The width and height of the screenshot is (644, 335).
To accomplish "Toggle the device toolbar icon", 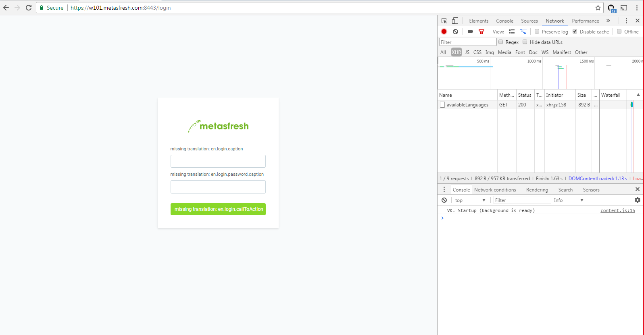I will coord(455,21).
